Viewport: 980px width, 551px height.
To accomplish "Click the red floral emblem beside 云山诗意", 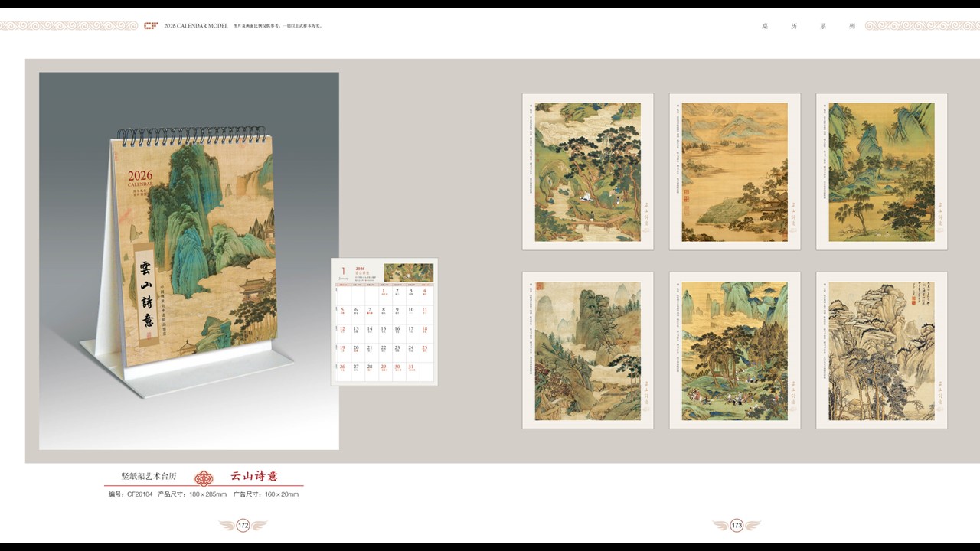I will [x=204, y=478].
